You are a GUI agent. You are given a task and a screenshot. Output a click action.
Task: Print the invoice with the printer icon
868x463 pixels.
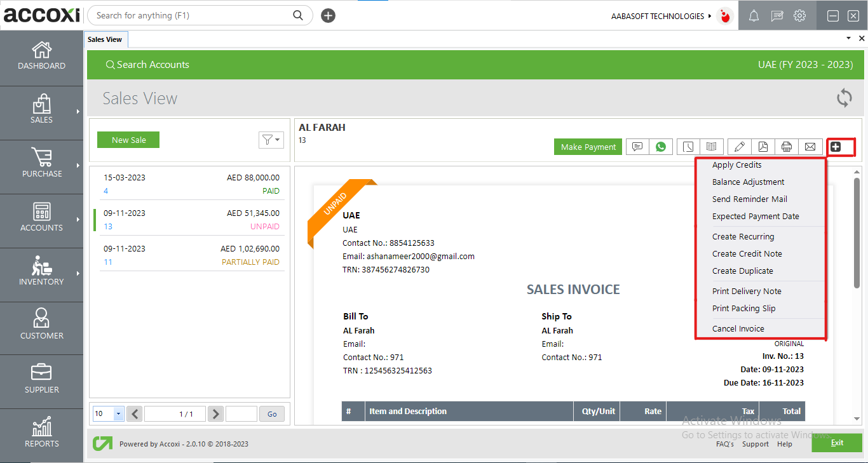tap(787, 146)
